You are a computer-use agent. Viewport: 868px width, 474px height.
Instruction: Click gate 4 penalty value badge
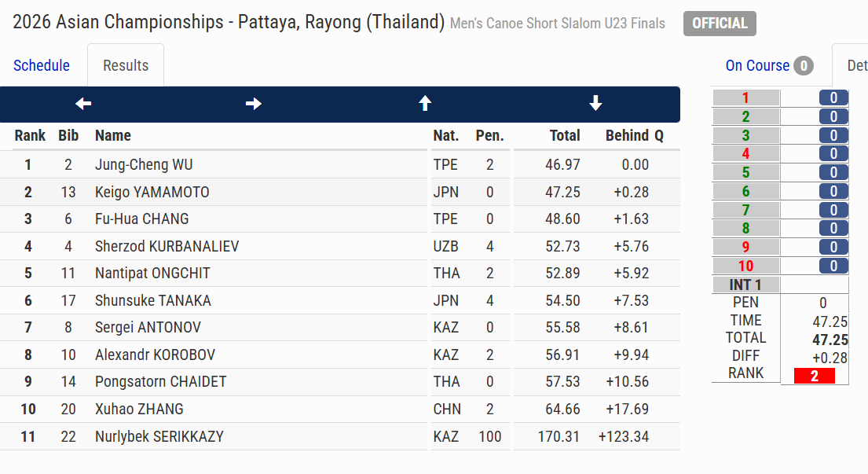833,154
